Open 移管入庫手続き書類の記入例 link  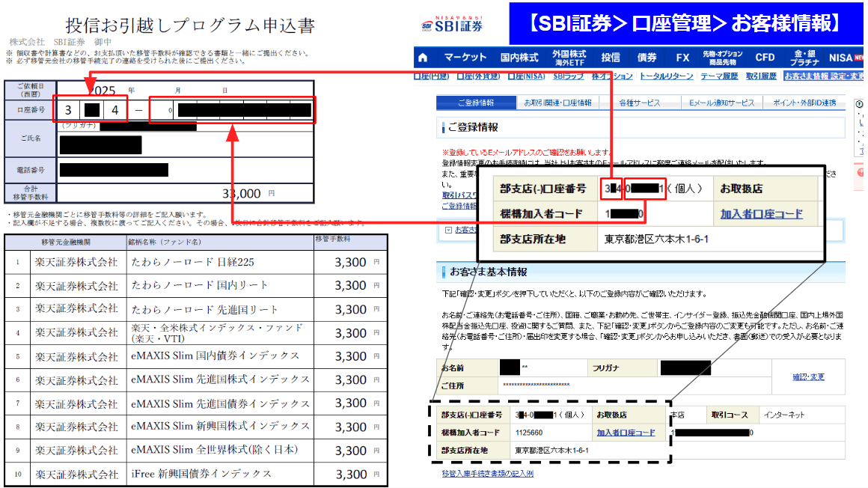pos(488,474)
